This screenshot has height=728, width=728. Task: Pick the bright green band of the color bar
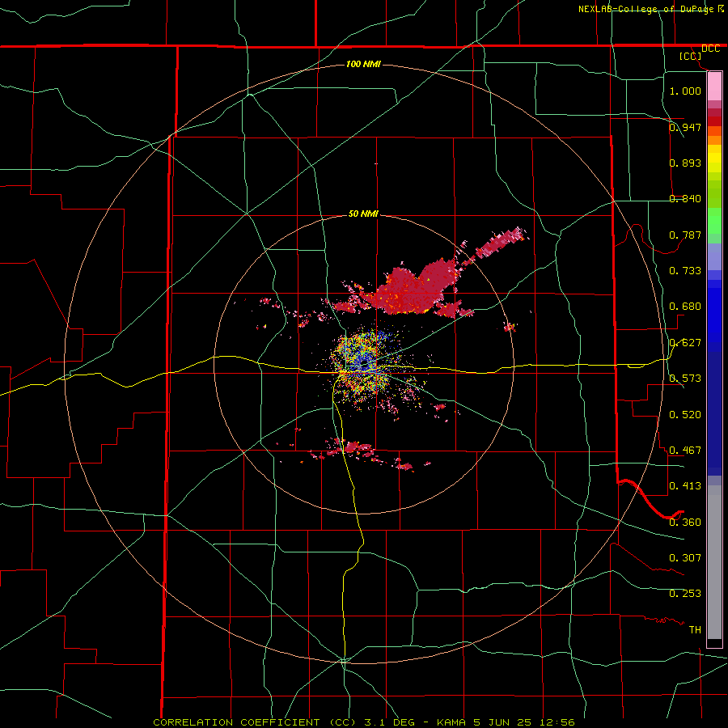(714, 221)
